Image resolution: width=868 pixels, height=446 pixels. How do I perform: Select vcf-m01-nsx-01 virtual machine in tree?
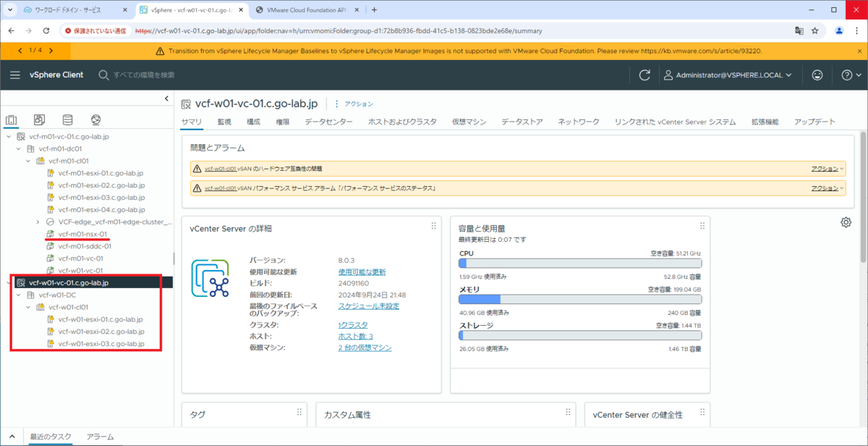click(x=82, y=234)
